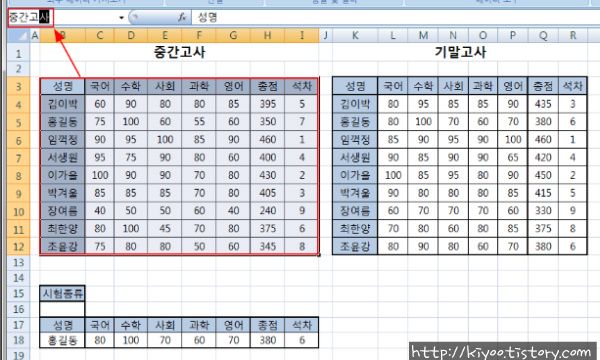Click 조율강 name in 중간고사 table
The height and width of the screenshot is (360, 600).
pos(63,246)
